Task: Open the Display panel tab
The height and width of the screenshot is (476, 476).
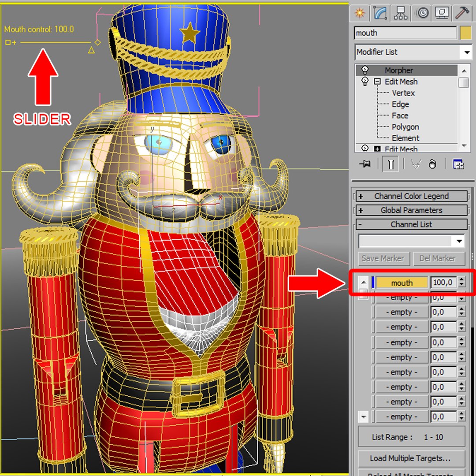Action: [x=443, y=13]
